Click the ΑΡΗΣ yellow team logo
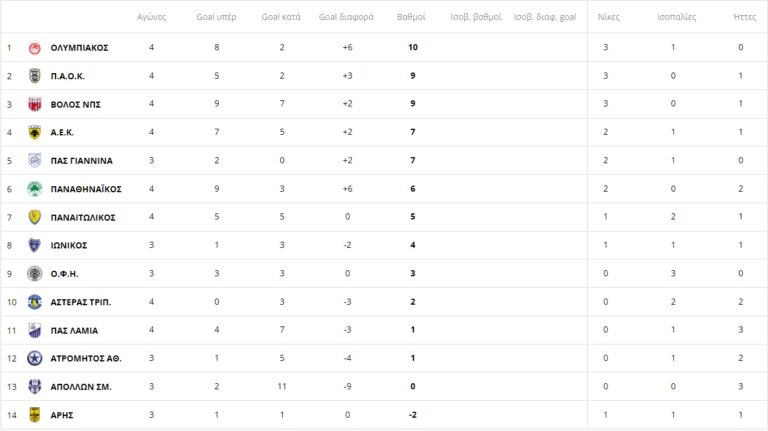 point(34,415)
